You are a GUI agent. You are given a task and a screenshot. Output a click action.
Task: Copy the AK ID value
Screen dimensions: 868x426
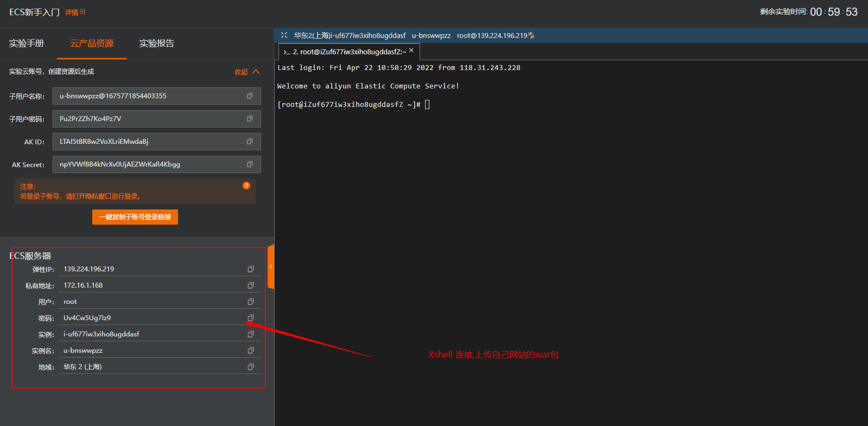[x=250, y=142]
